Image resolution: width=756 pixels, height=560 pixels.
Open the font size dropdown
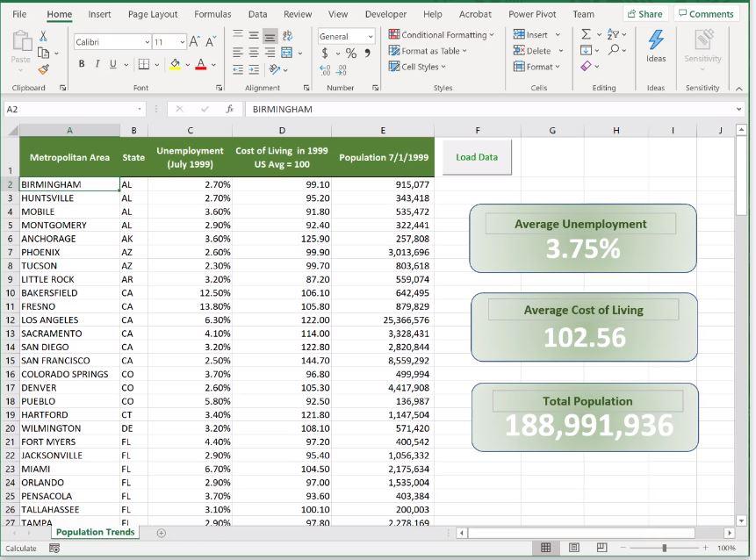(182, 42)
